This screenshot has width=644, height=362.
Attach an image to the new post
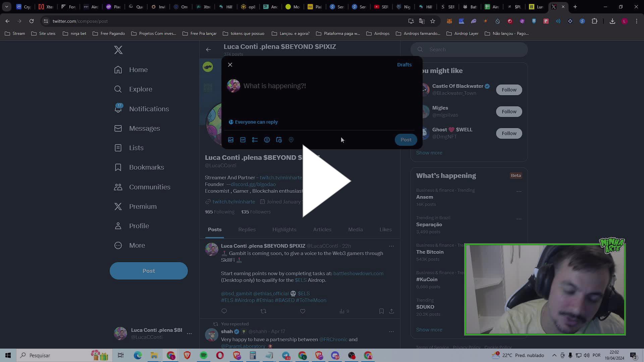(x=231, y=140)
